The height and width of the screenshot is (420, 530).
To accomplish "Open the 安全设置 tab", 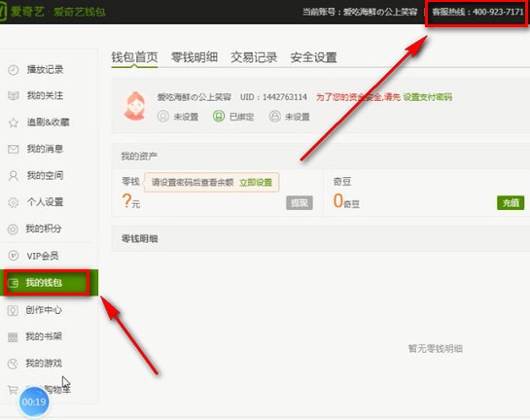I will pyautogui.click(x=314, y=57).
